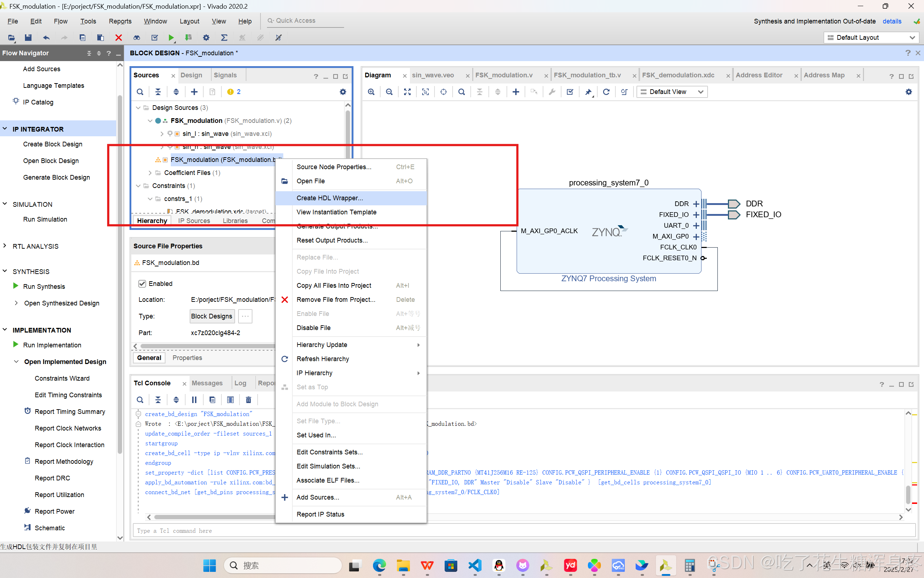Open the Default View dropdown in Diagram
924x578 pixels.
point(672,92)
